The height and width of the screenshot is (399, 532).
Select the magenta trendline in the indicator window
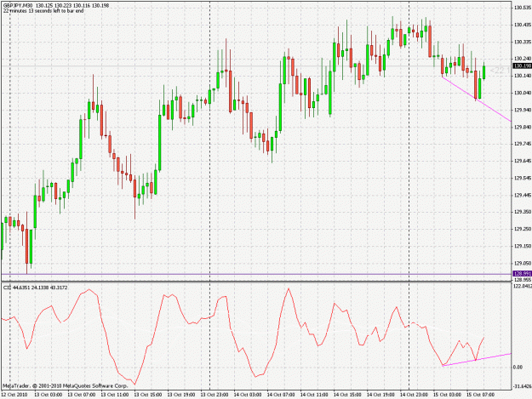pos(477,360)
